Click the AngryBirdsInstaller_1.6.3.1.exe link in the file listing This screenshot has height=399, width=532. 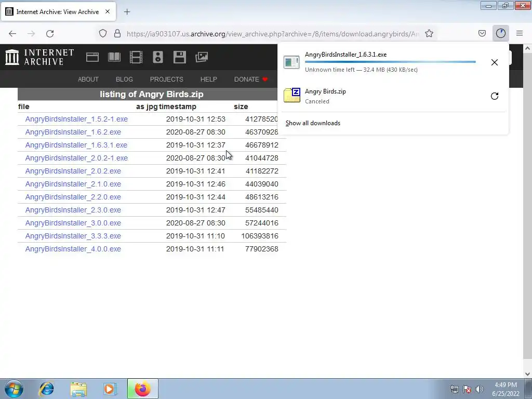coord(76,145)
